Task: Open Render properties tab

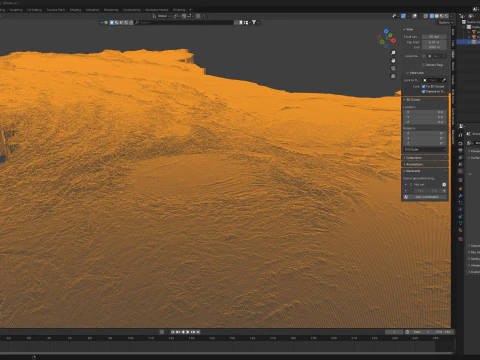Action: pyautogui.click(x=461, y=144)
